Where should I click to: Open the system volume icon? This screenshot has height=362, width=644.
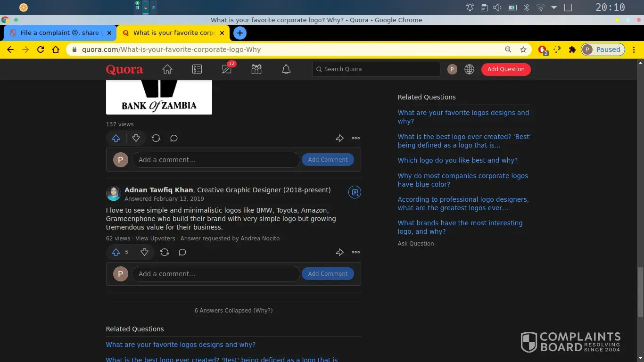(x=497, y=8)
